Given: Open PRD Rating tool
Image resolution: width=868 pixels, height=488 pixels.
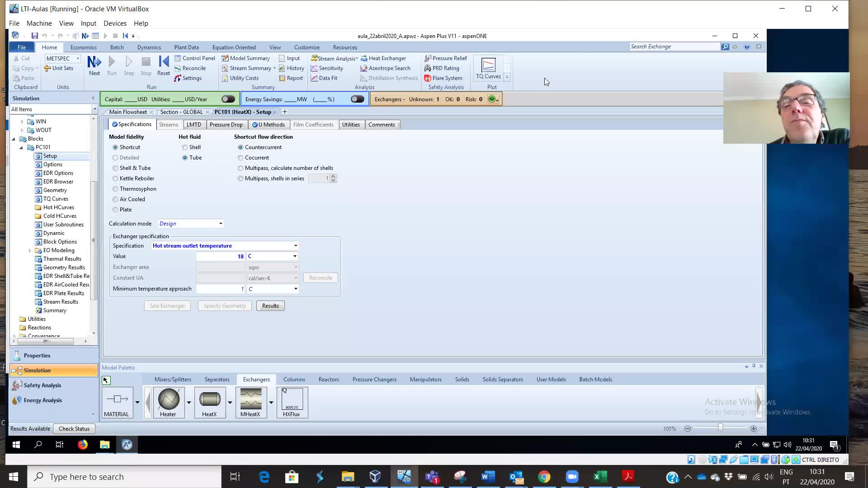Looking at the screenshot, I should (x=441, y=68).
